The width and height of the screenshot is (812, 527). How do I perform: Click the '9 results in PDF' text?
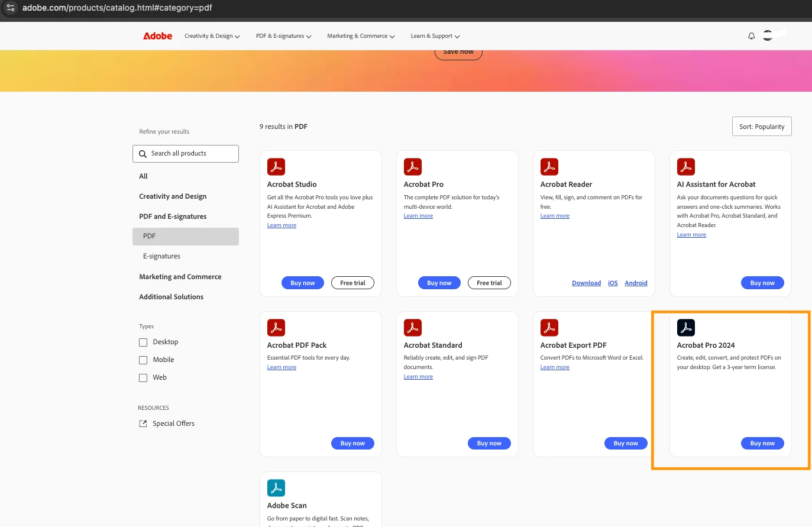click(x=283, y=127)
